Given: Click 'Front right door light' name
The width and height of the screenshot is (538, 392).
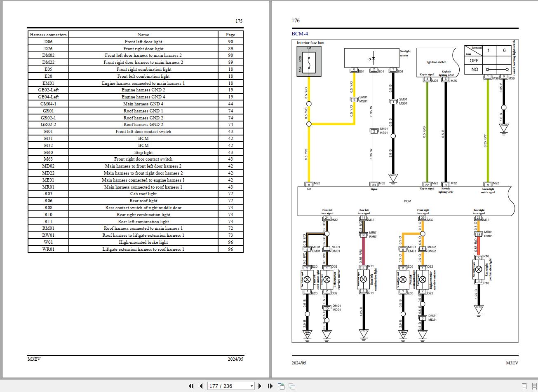Looking at the screenshot, I should point(143,49).
